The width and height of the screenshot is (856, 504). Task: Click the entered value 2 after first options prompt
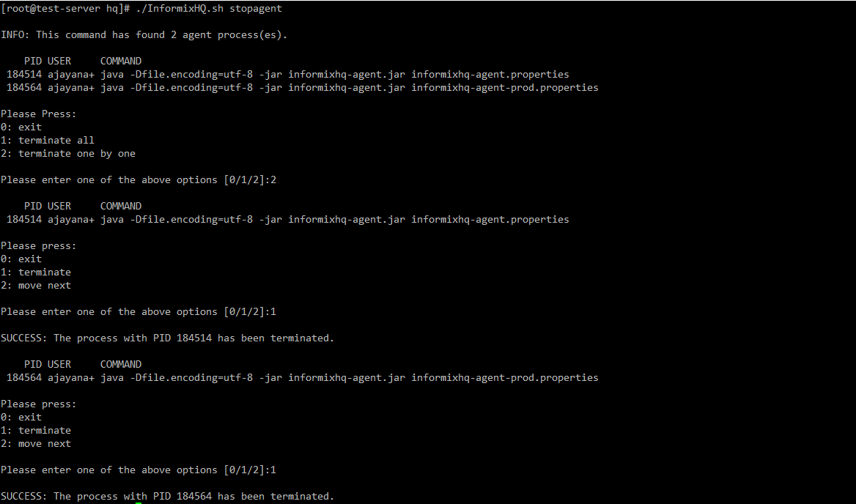(x=274, y=179)
